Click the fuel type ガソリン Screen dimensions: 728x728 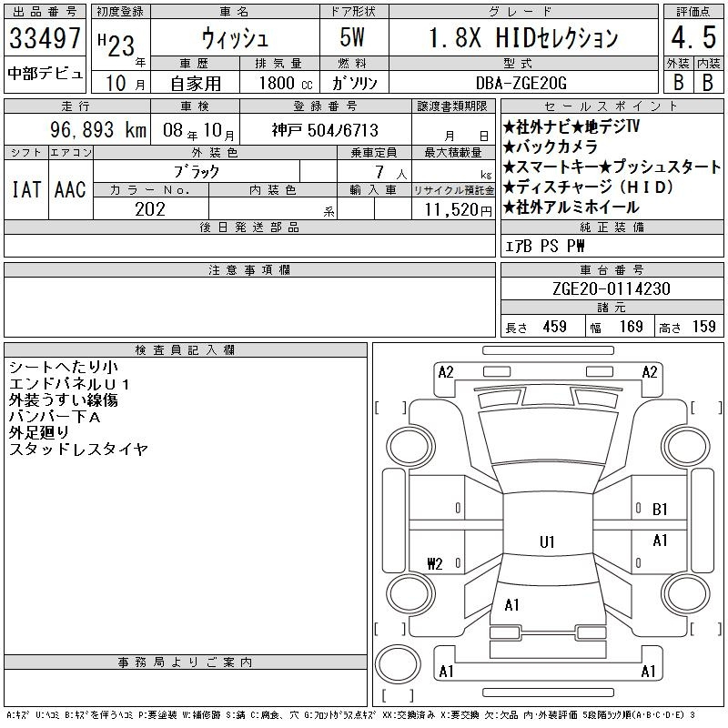coord(354,83)
